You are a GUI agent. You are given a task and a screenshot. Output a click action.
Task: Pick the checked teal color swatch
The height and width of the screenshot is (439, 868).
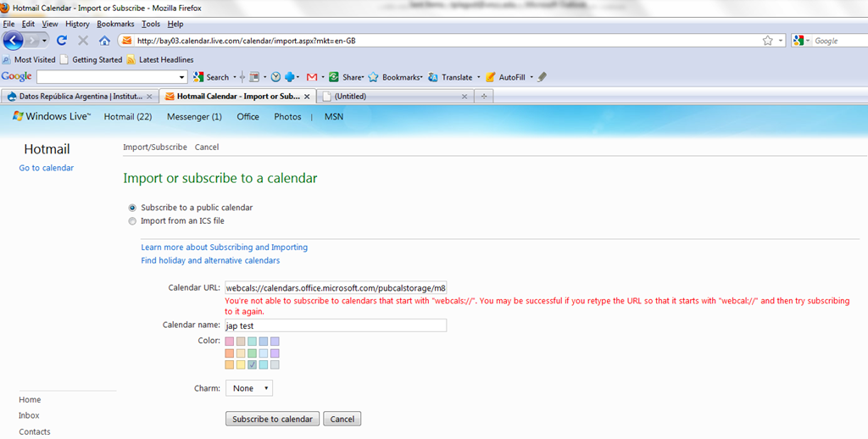point(252,364)
